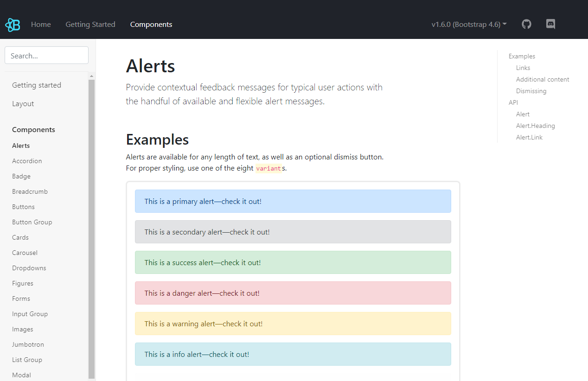Image resolution: width=588 pixels, height=381 pixels.
Task: Navigate to the Buttons sidebar entry
Action: [23, 207]
